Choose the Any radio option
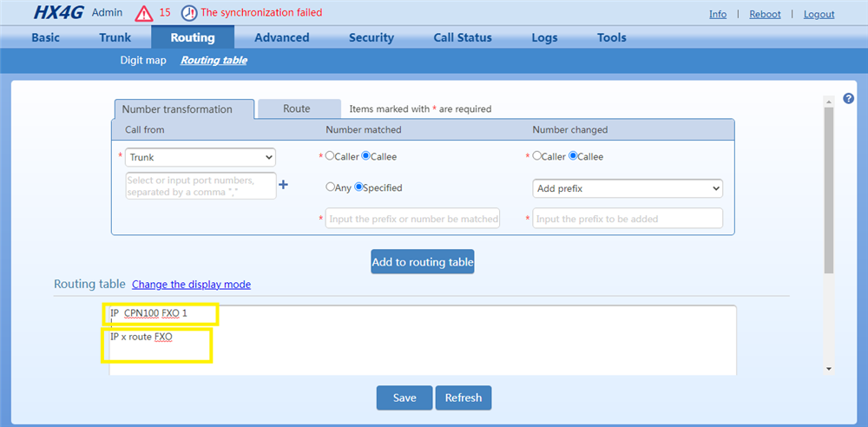The height and width of the screenshot is (427, 868). point(330,187)
